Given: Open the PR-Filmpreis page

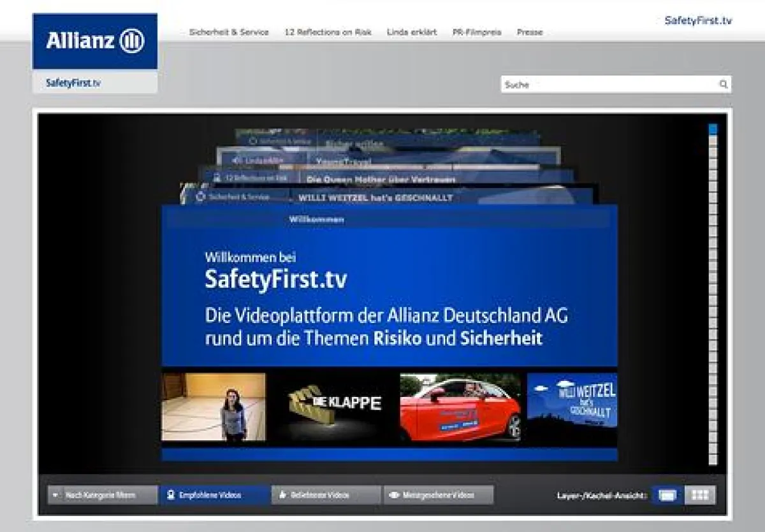Looking at the screenshot, I should coord(477,32).
